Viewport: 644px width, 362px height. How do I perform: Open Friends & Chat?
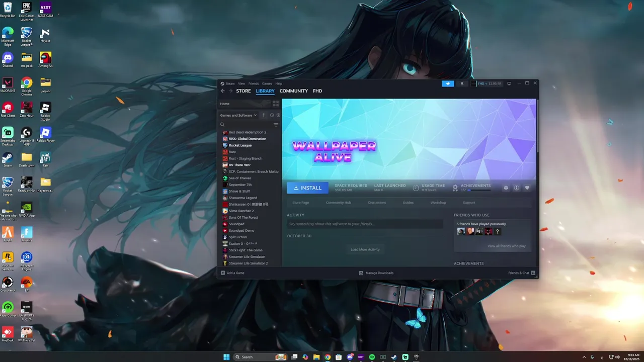click(522, 273)
